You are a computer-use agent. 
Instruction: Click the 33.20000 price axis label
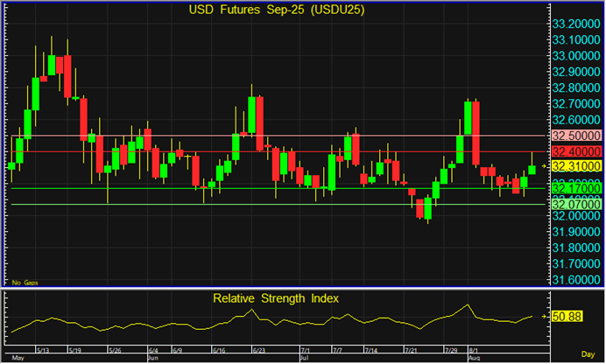pyautogui.click(x=575, y=24)
